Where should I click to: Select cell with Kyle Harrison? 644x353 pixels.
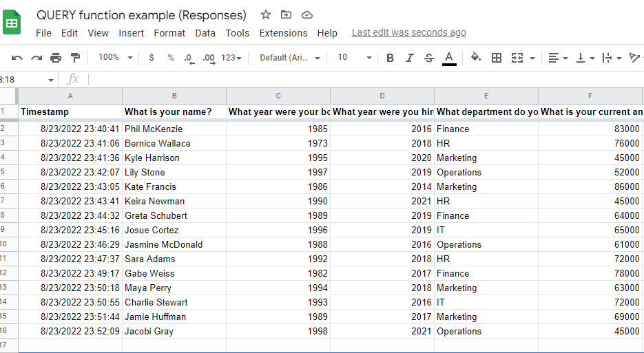(174, 158)
